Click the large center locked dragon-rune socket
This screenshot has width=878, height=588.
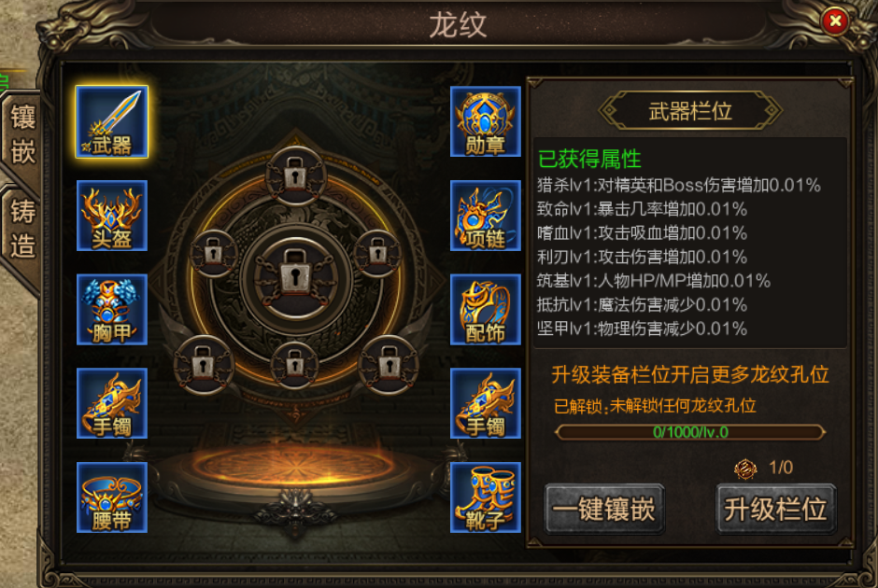click(x=296, y=277)
